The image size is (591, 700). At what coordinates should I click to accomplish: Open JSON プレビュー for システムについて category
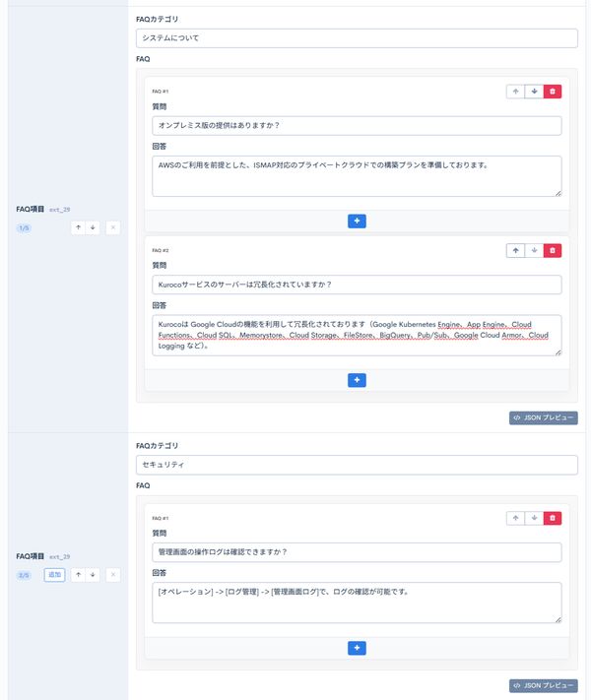[x=543, y=417]
